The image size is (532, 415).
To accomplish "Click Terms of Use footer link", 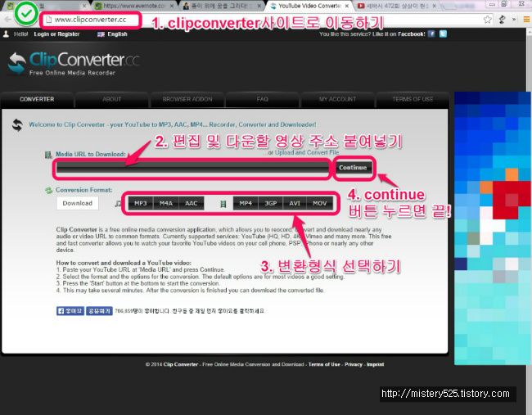I will pos(324,364).
